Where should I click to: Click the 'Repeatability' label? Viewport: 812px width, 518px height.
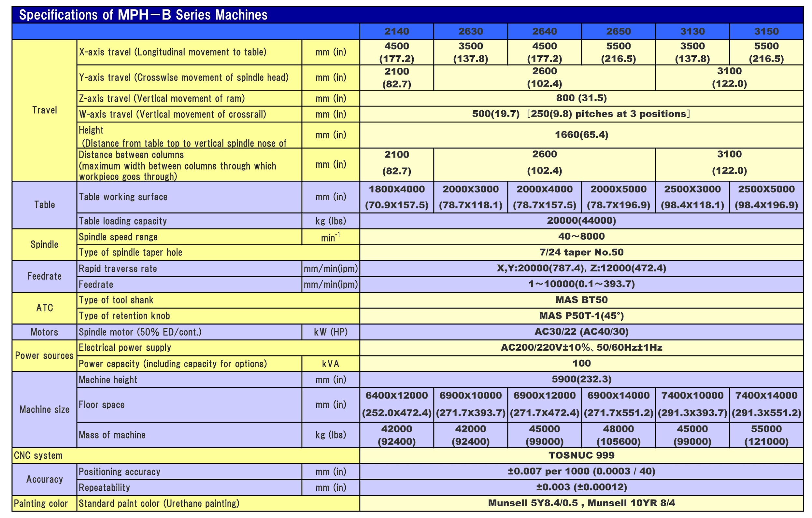pyautogui.click(x=104, y=488)
